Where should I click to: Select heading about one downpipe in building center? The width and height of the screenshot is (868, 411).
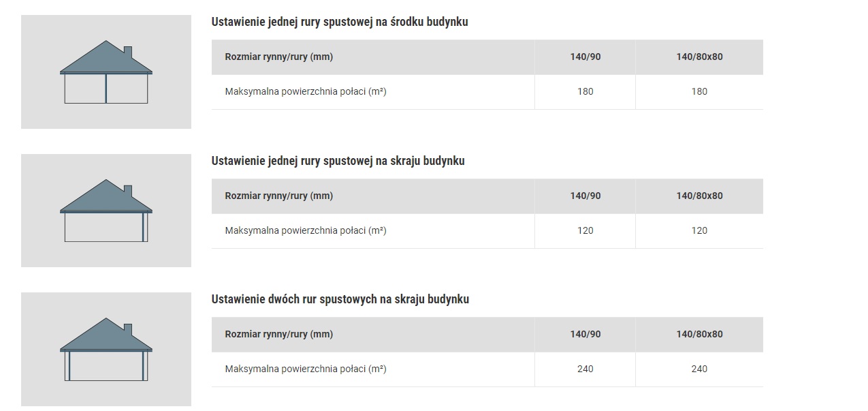(x=340, y=22)
